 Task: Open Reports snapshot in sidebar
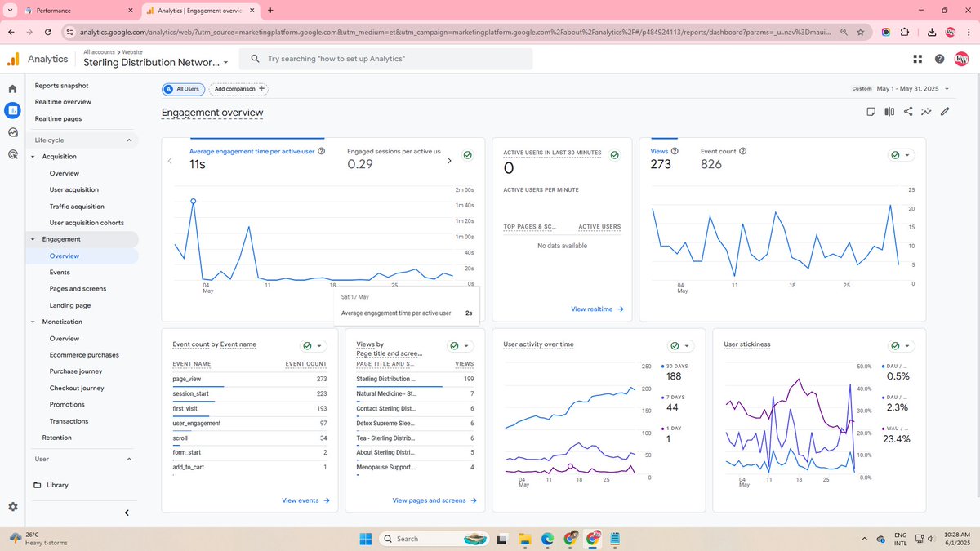[x=61, y=86]
